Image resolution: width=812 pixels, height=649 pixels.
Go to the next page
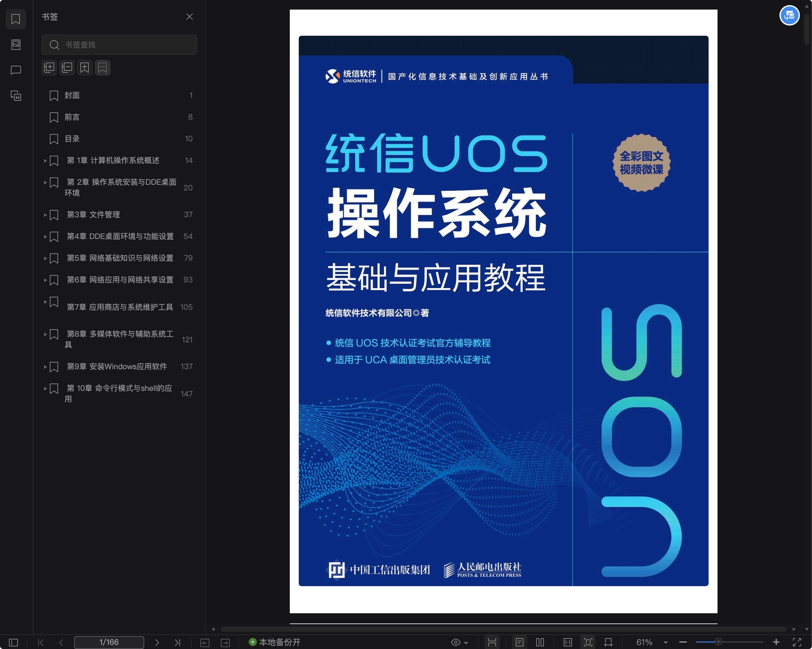tap(157, 642)
